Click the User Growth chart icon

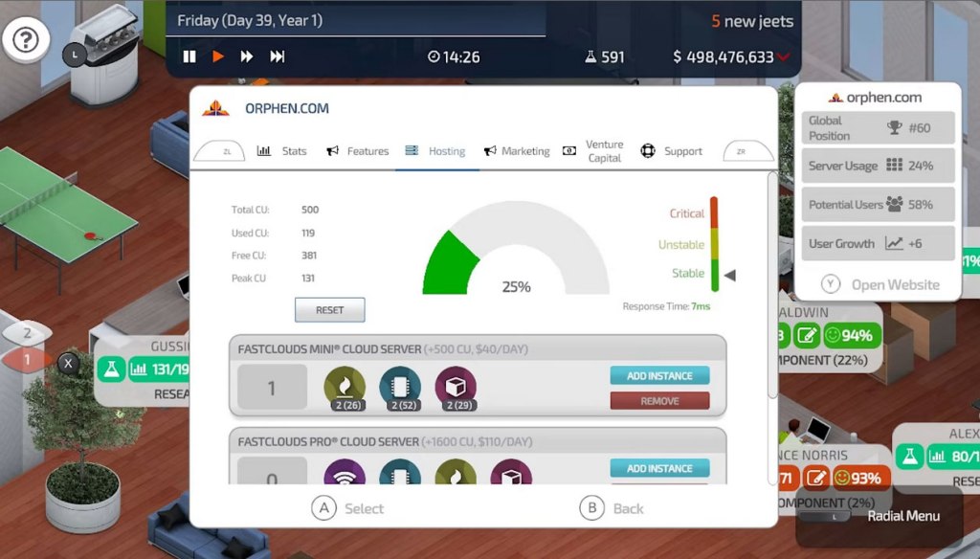894,244
